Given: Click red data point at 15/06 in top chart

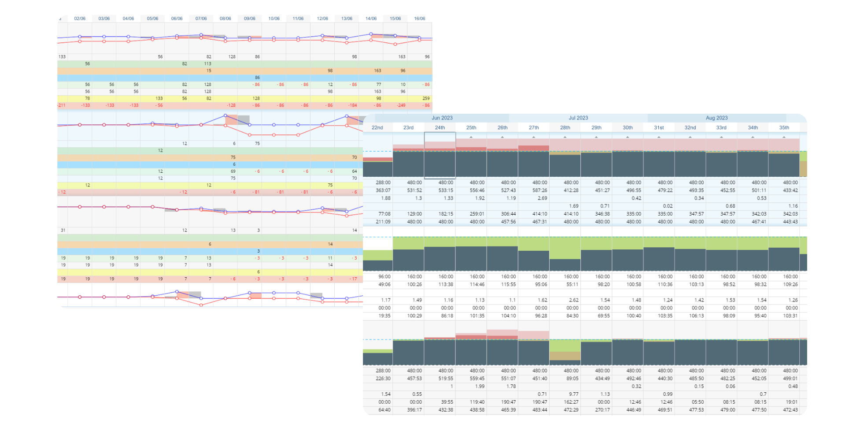Looking at the screenshot, I should 395,44.
